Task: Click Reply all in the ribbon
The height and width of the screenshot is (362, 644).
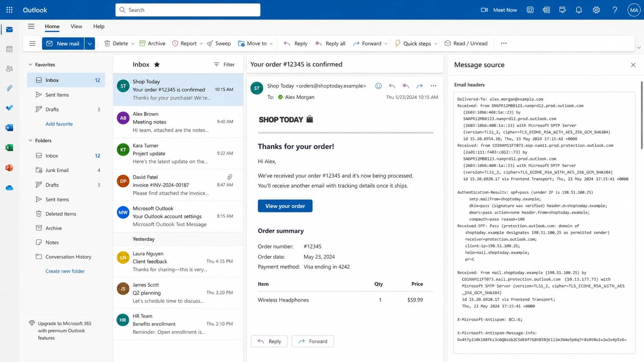Action: pos(330,43)
